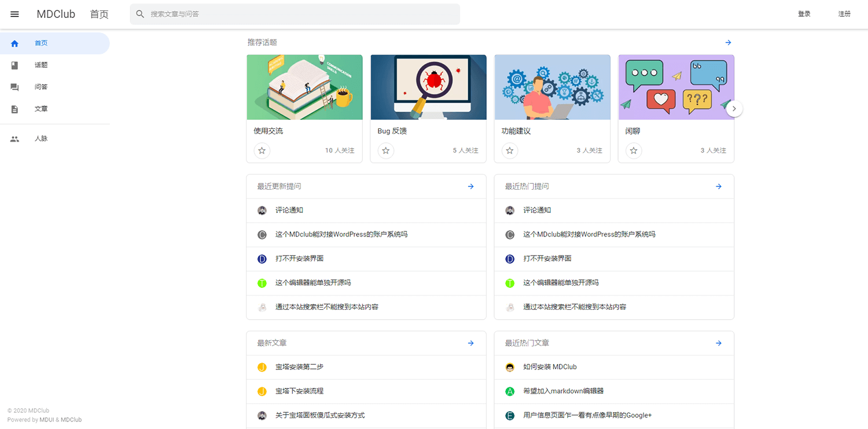
Task: Click the J avatar beside 宝塔安装第二步
Action: [262, 367]
